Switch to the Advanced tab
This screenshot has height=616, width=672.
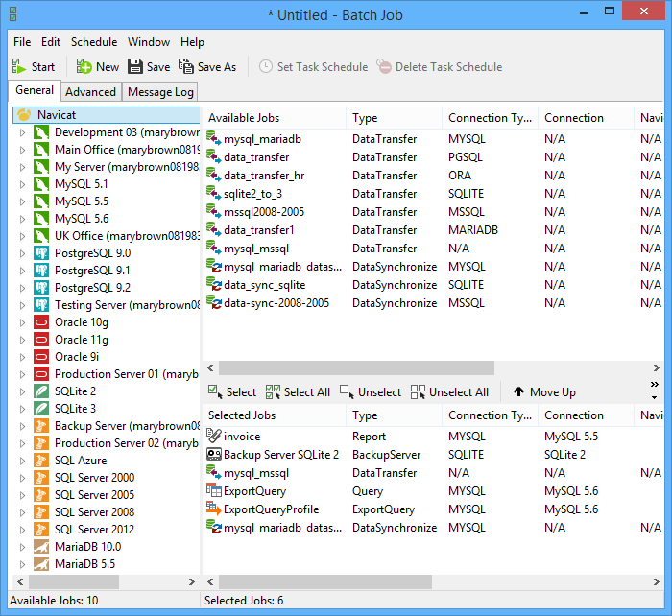point(91,92)
